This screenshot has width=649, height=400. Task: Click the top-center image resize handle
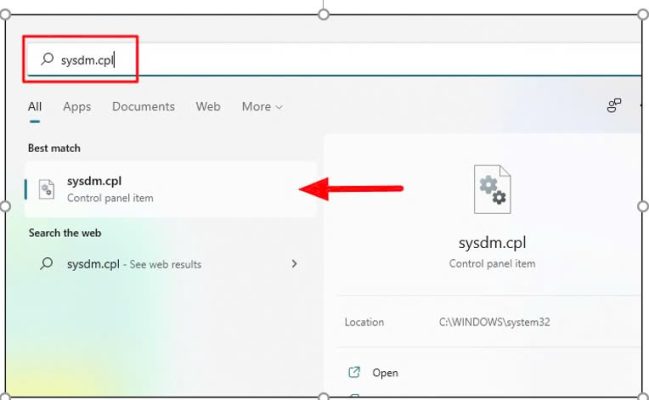click(x=324, y=14)
